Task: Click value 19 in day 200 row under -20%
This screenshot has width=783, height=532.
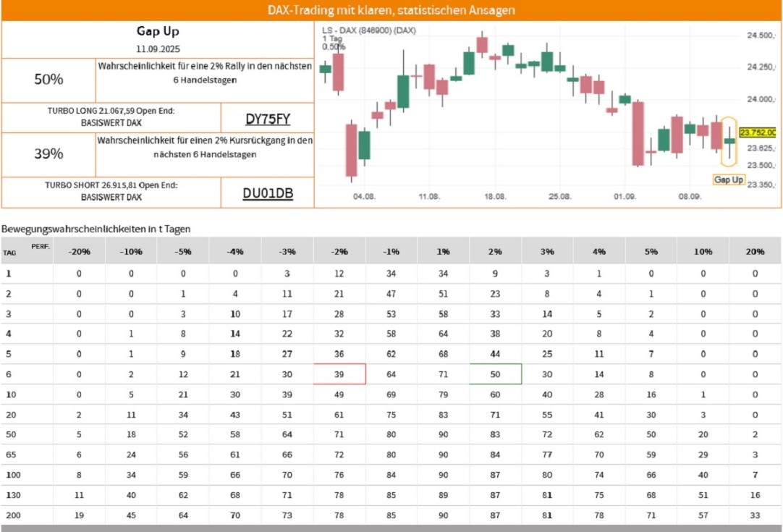Action: [x=80, y=515]
